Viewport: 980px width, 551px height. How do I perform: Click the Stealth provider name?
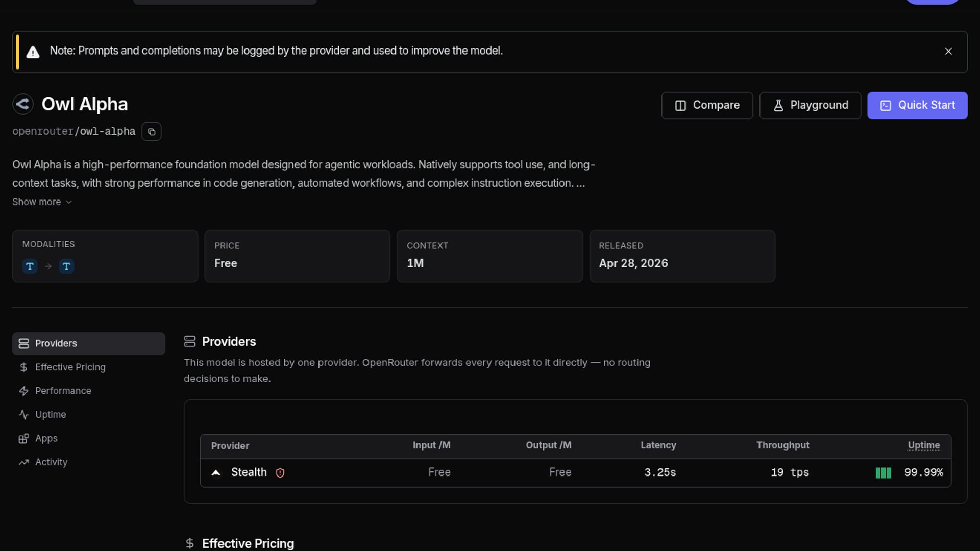click(x=249, y=472)
